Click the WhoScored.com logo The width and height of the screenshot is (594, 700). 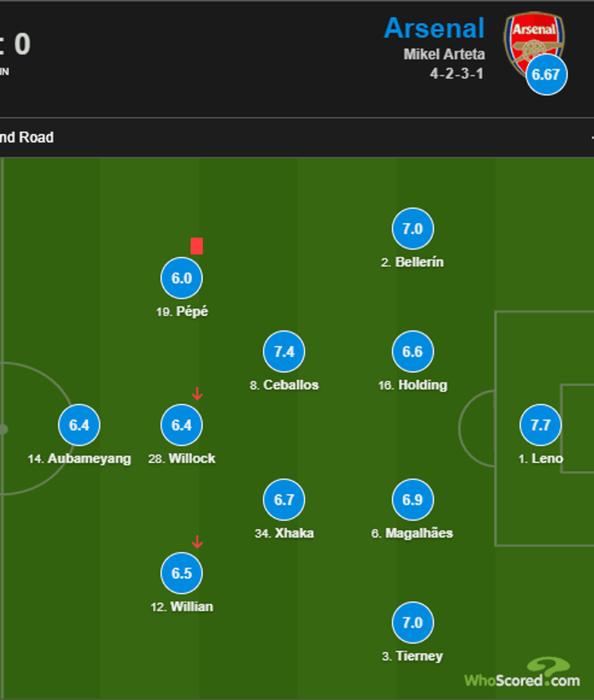522,676
